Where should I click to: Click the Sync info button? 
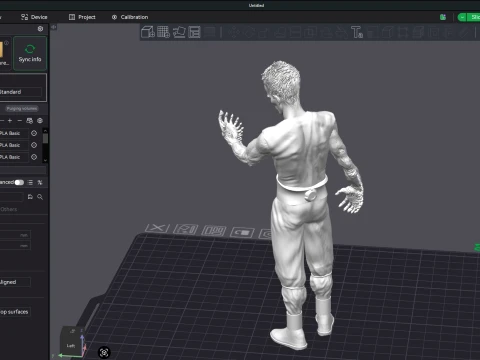(x=30, y=53)
